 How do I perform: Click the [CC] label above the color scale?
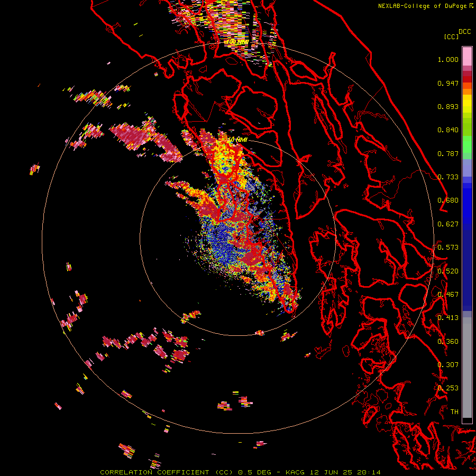pos(451,36)
